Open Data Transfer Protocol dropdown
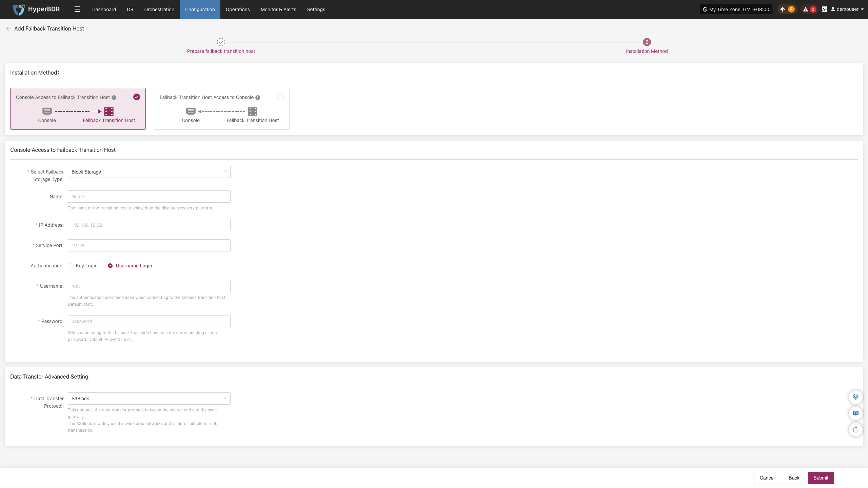Viewport: 868px width, 488px height. pyautogui.click(x=149, y=399)
